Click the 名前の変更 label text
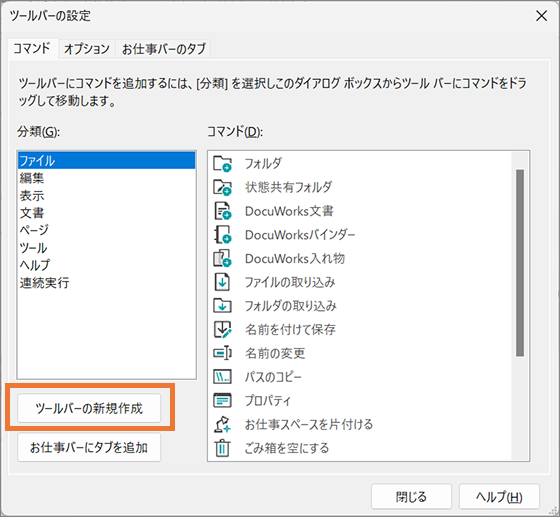The width and height of the screenshot is (560, 517). click(x=275, y=353)
